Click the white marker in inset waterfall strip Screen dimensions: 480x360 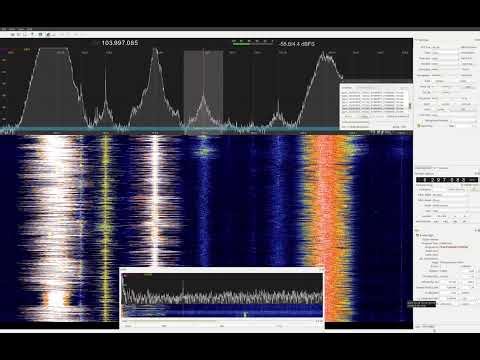tap(245, 314)
